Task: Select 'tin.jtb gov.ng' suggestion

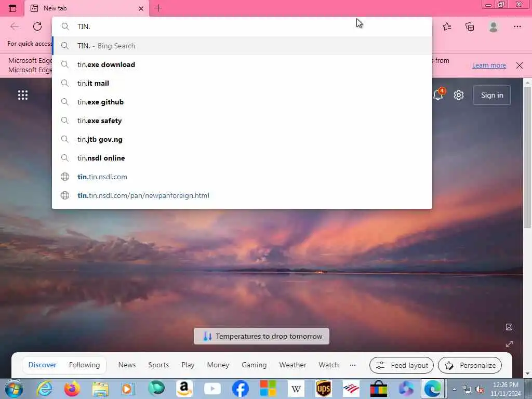Action: click(242, 139)
